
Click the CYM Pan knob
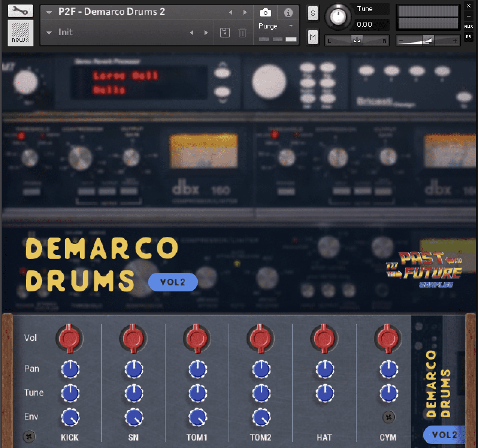coord(388,369)
